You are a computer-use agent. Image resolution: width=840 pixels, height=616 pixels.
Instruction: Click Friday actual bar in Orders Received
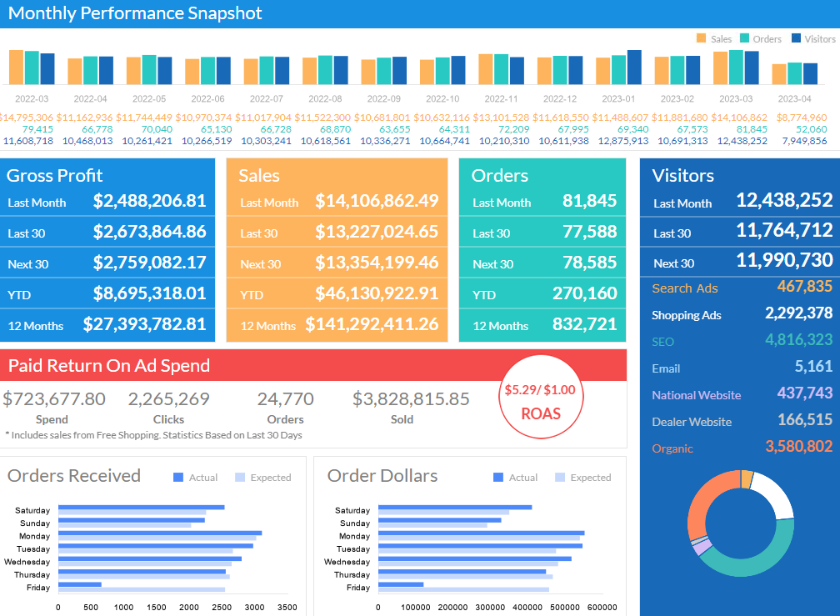point(80,584)
